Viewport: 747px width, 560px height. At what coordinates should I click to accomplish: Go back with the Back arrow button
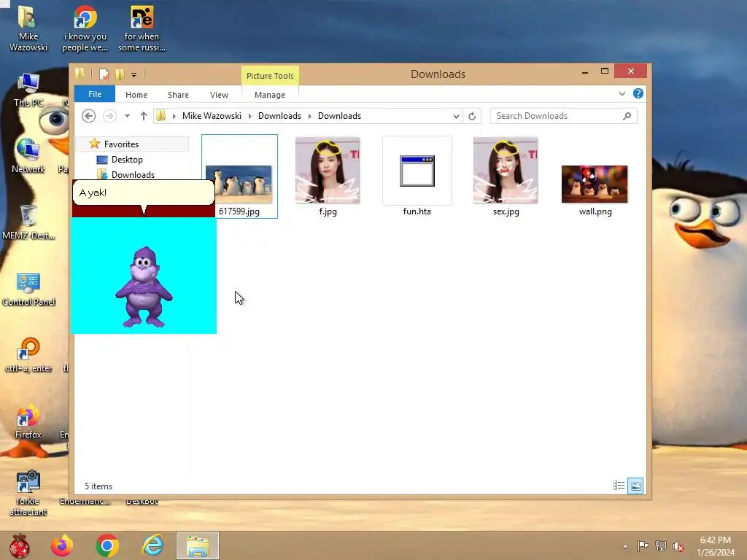pos(88,116)
